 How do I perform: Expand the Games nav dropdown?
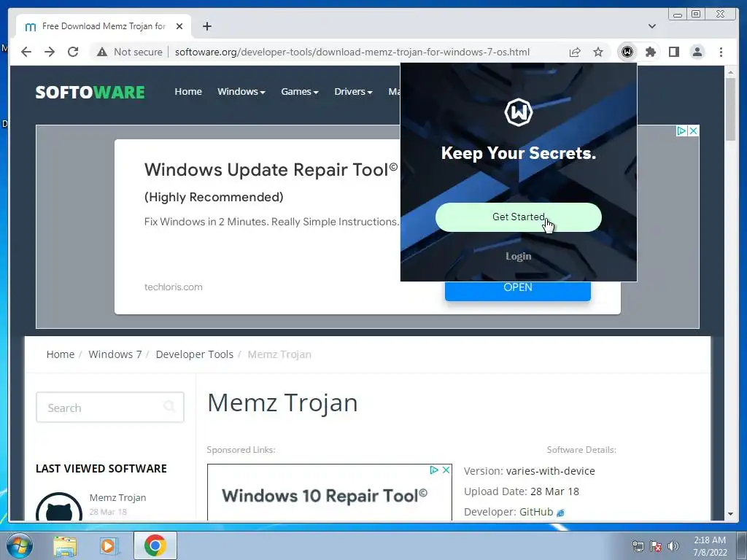point(300,91)
